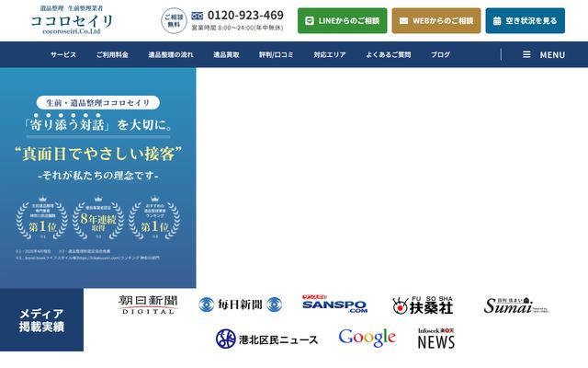This screenshot has width=588, height=368.
Task: Open the MENU label
Action: click(x=552, y=55)
